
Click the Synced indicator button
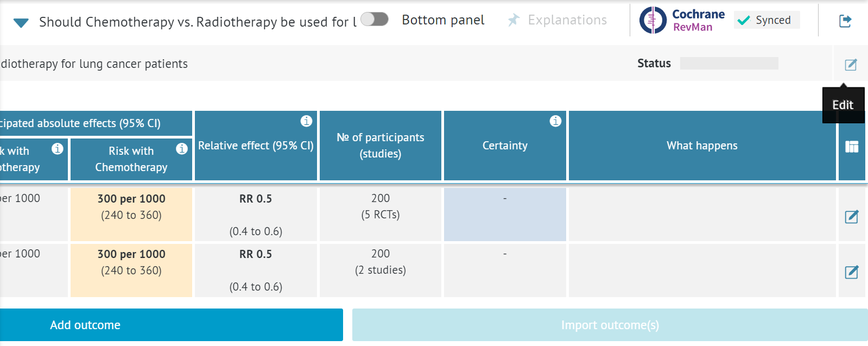[x=766, y=20]
